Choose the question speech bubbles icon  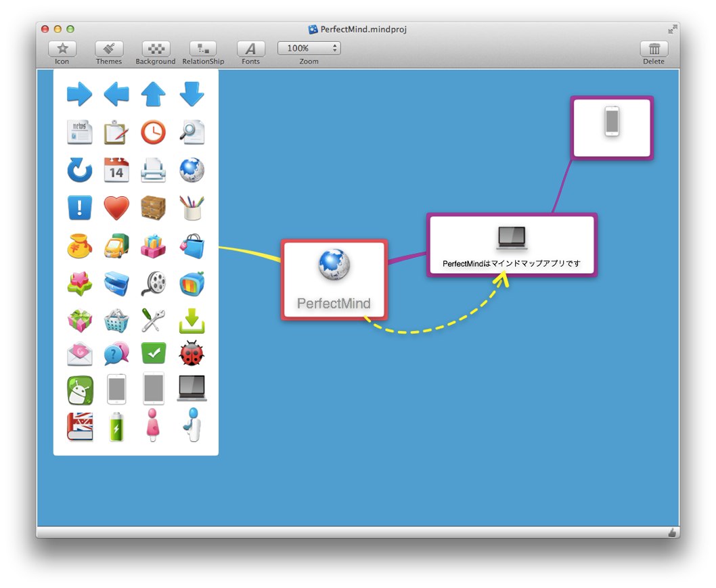pyautogui.click(x=116, y=354)
